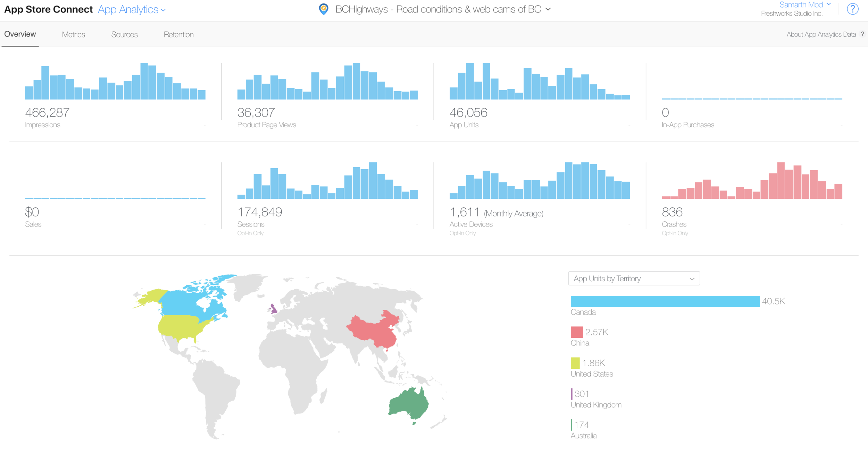Click the $0 Sales value

(32, 212)
